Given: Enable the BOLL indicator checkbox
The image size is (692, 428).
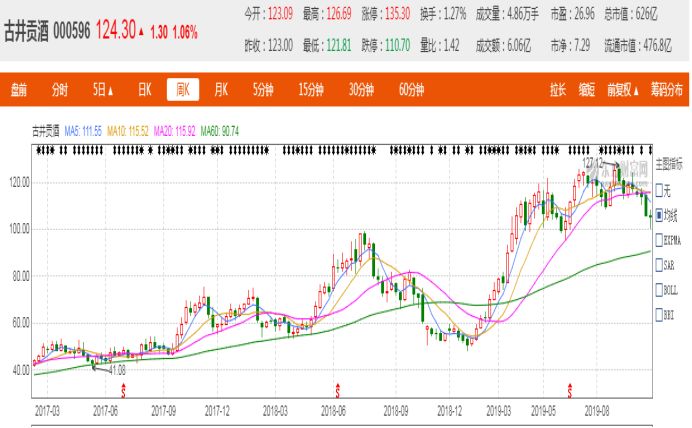Looking at the screenshot, I should pyautogui.click(x=659, y=290).
